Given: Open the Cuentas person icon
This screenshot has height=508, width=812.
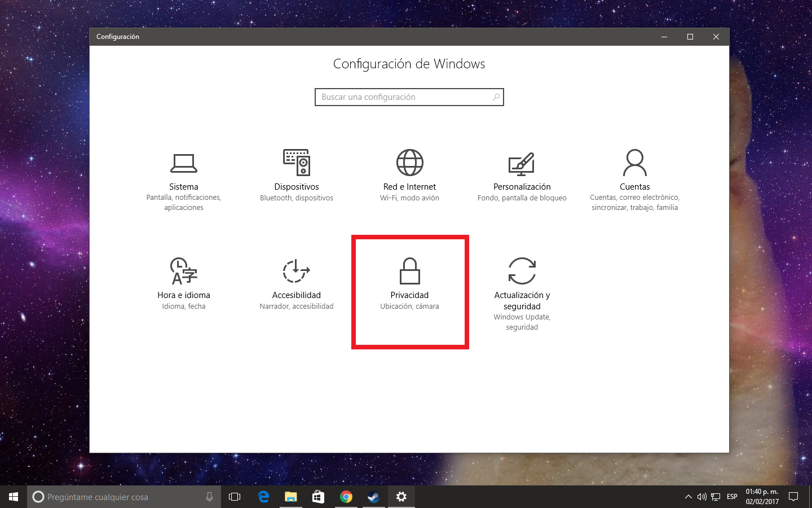Looking at the screenshot, I should coord(635,163).
